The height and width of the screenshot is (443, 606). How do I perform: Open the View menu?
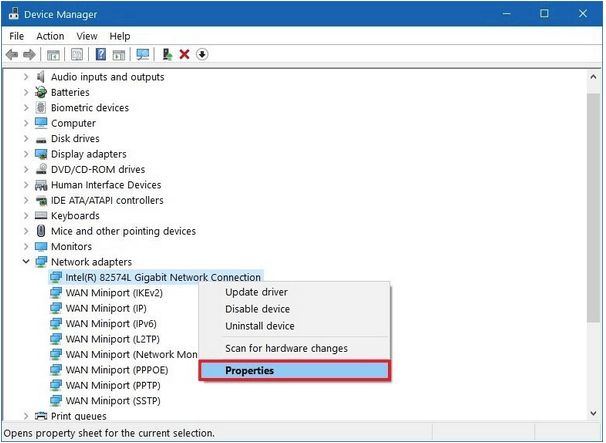coord(87,36)
